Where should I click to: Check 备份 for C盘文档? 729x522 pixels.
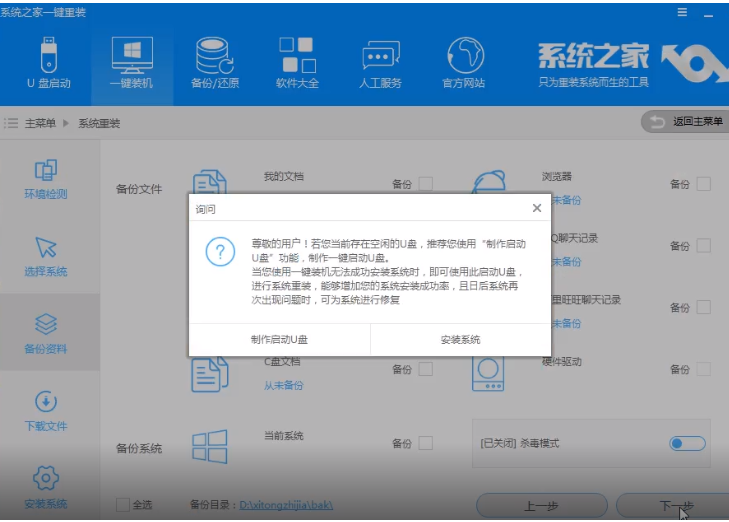coord(425,369)
